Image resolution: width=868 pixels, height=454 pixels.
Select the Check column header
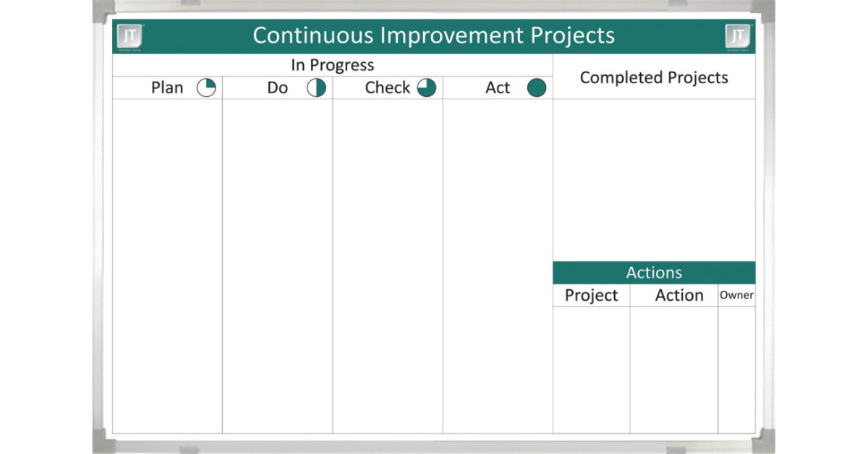pyautogui.click(x=387, y=88)
